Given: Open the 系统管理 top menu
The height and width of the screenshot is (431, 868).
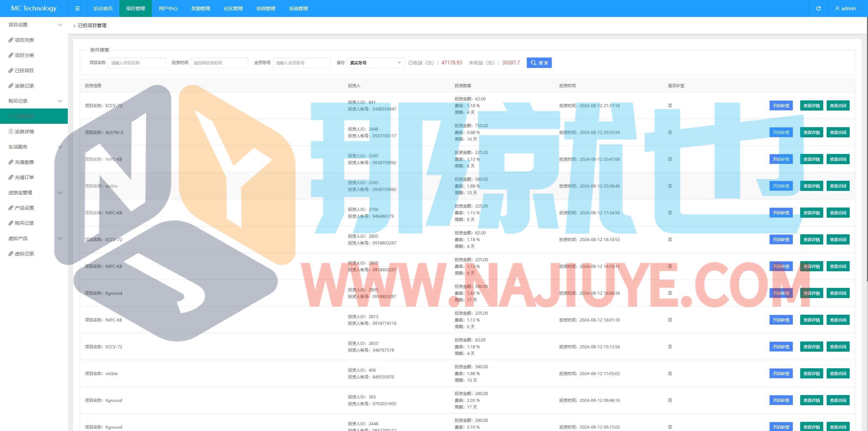Looking at the screenshot, I should [298, 8].
